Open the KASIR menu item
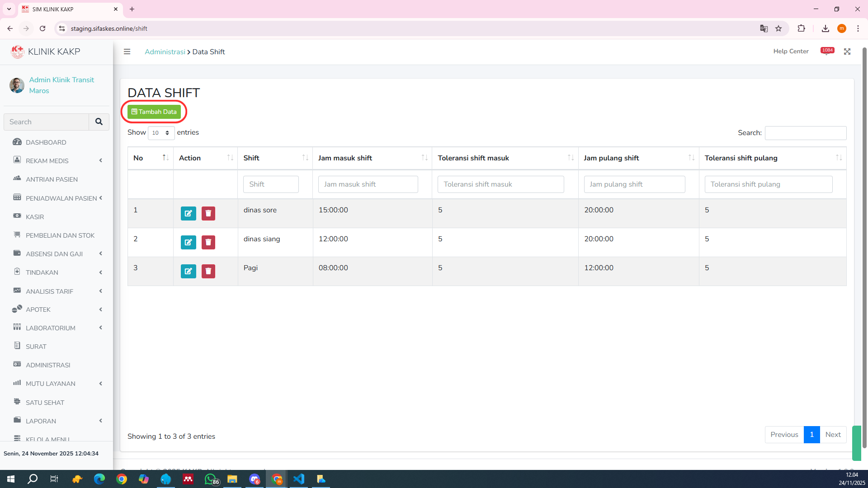The width and height of the screenshot is (868, 488). click(x=35, y=217)
